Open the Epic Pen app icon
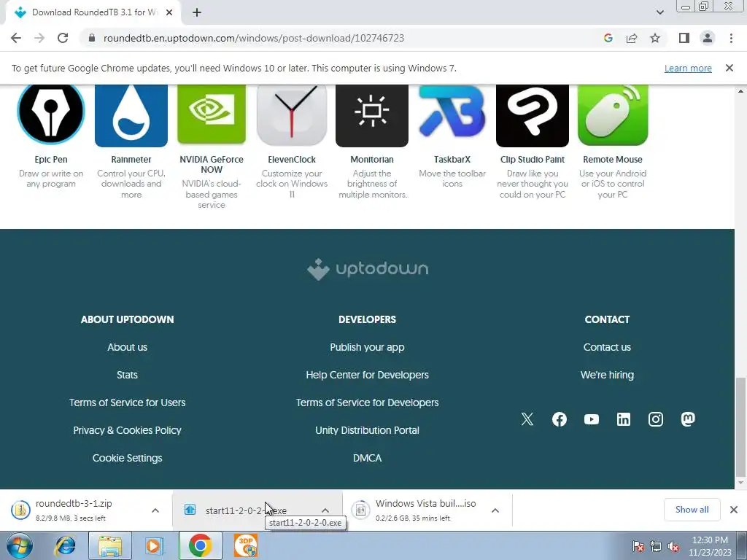Image resolution: width=747 pixels, height=560 pixels. [51, 114]
